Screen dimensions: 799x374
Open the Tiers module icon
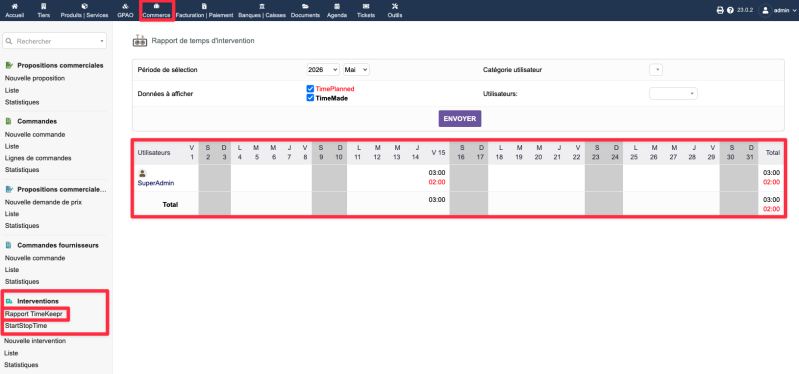click(x=44, y=6)
